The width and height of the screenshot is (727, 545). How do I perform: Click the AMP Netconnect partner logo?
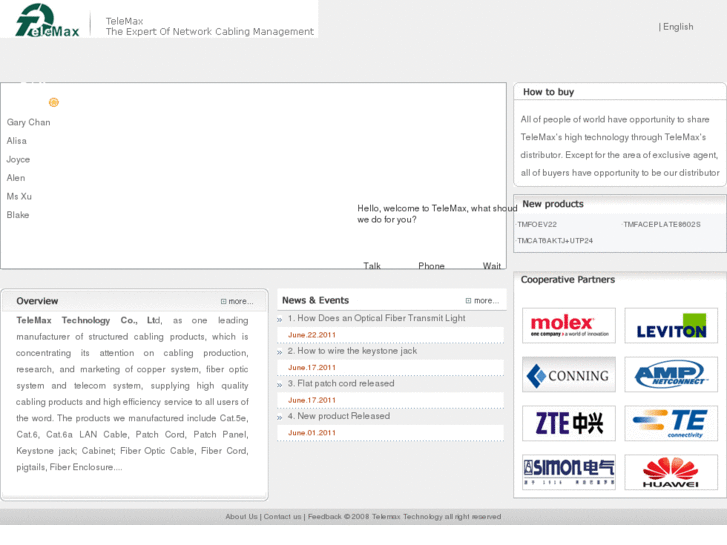pyautogui.click(x=671, y=375)
